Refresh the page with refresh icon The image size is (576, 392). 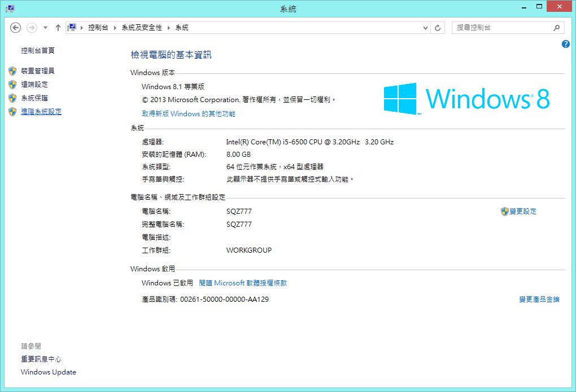tap(438, 28)
